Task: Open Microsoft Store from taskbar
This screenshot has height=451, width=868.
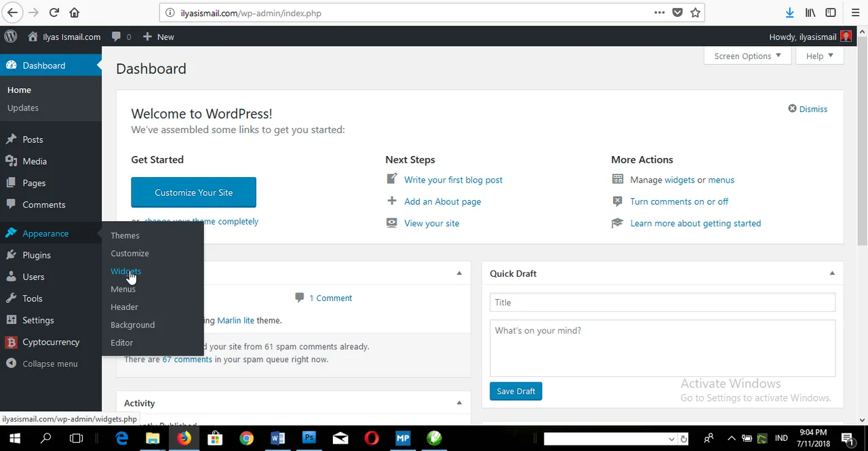Action: (215, 438)
